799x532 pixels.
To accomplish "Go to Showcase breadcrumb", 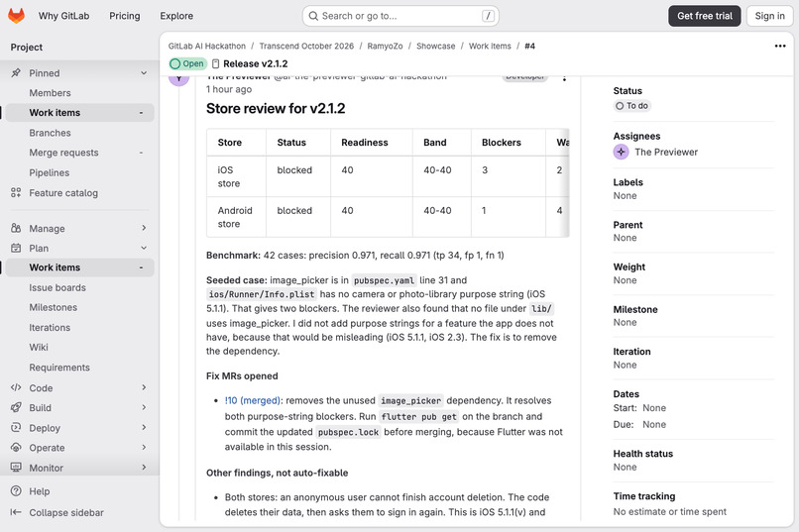I will coord(435,46).
